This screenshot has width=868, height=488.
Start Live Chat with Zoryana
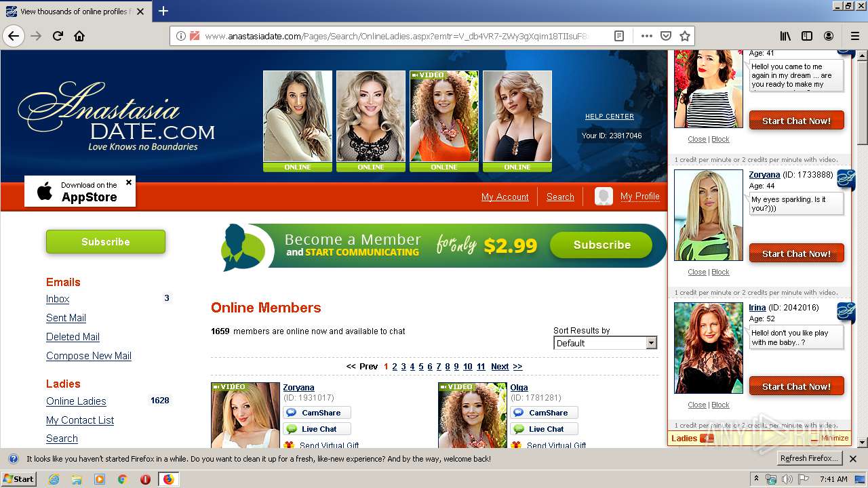coord(317,429)
